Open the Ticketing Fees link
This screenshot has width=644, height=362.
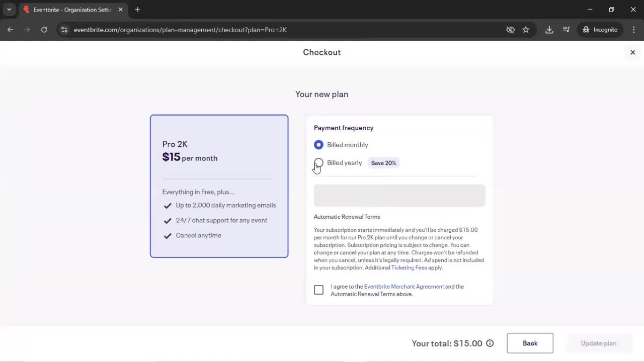click(409, 267)
